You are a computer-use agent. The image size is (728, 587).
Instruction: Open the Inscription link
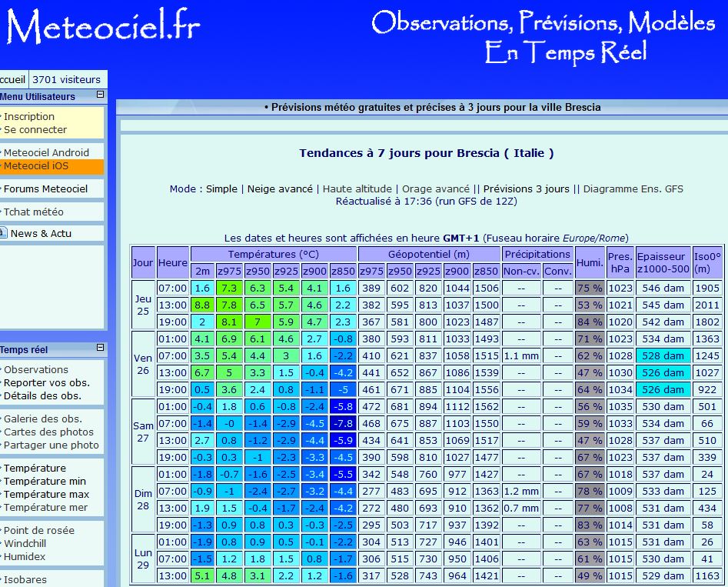tap(28, 117)
